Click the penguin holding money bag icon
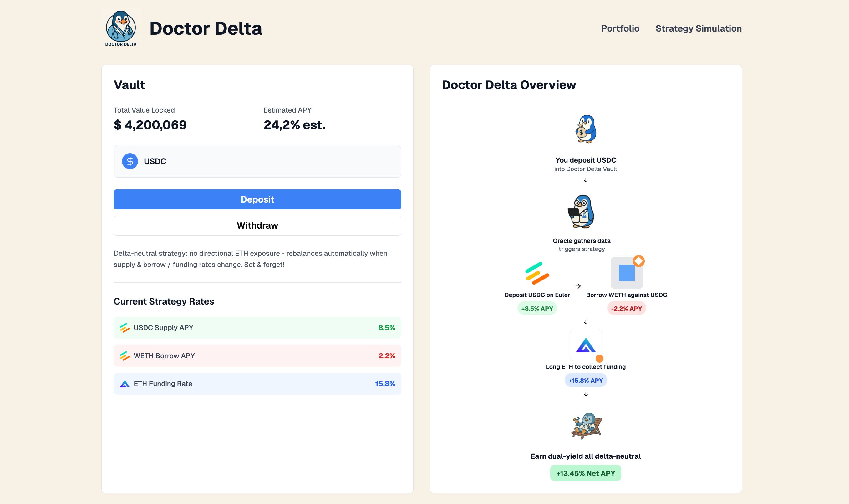The width and height of the screenshot is (849, 504). tap(586, 129)
